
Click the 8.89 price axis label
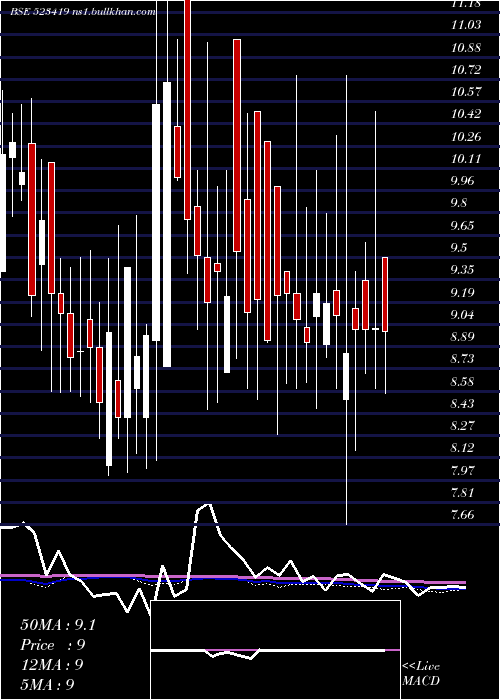464,337
